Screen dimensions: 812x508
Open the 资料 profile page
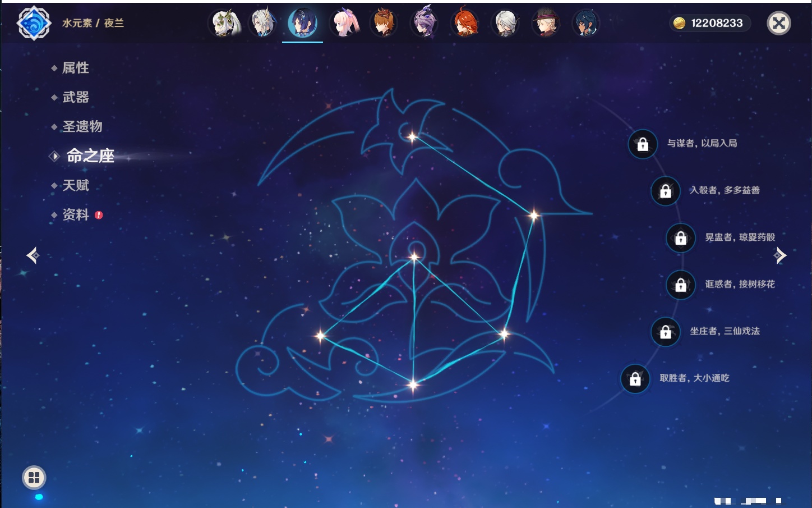[76, 214]
